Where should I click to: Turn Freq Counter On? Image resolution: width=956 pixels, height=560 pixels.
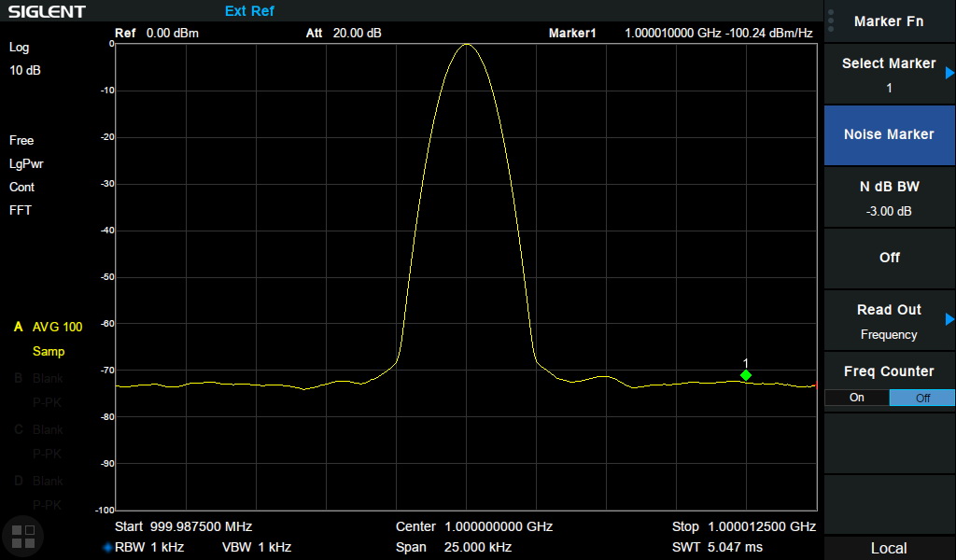(x=856, y=398)
